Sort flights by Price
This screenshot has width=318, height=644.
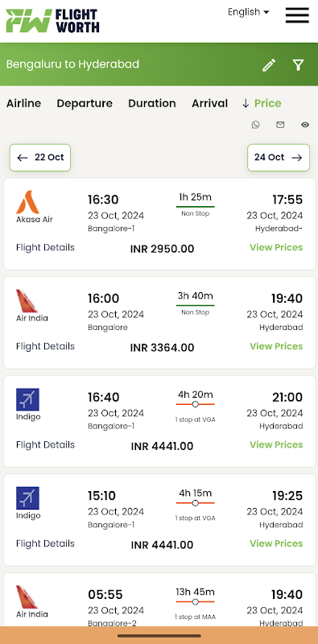(x=262, y=103)
